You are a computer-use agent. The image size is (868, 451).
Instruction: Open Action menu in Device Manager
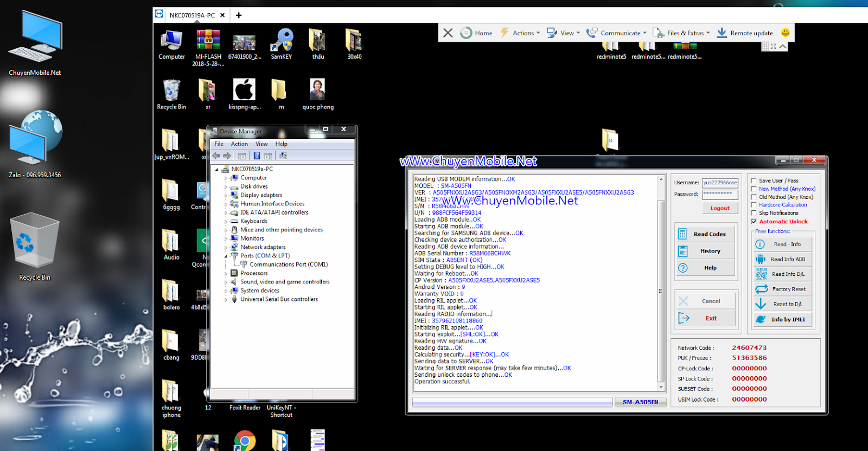pos(239,144)
